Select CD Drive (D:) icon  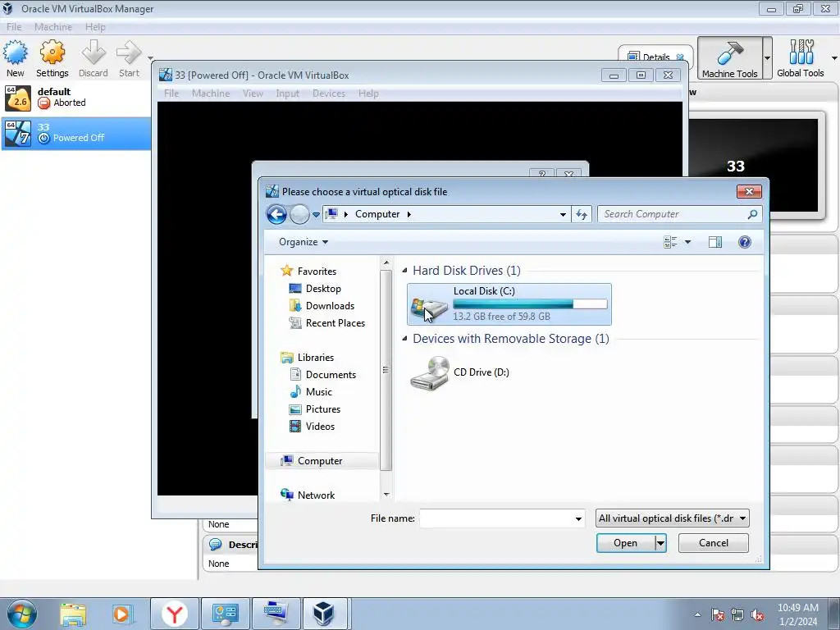point(430,373)
